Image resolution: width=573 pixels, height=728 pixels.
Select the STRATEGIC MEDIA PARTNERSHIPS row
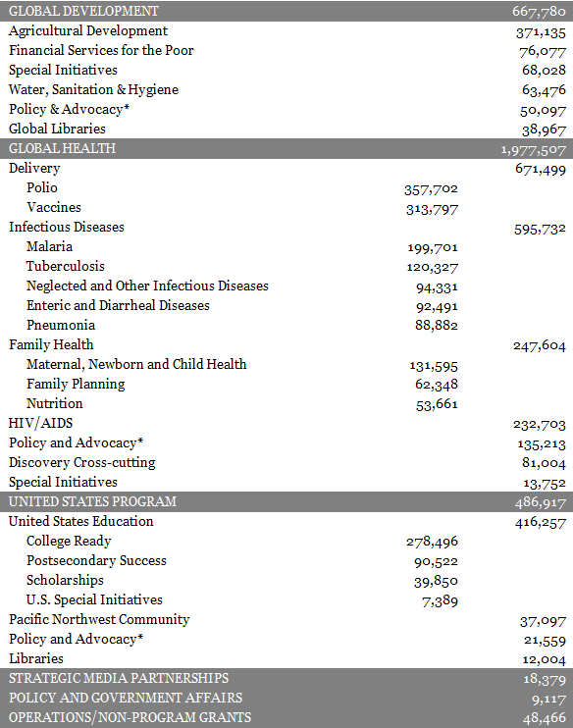[x=286, y=678]
